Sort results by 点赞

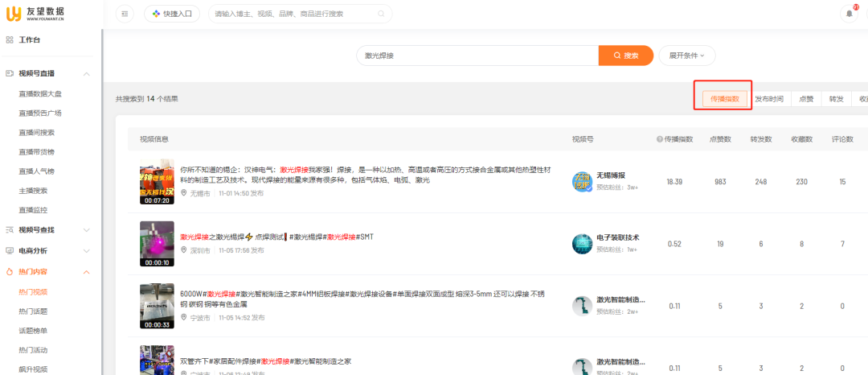click(x=806, y=99)
